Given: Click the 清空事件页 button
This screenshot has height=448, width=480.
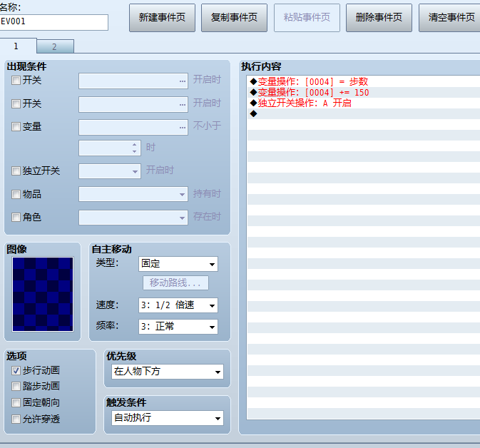Looking at the screenshot, I should coord(449,18).
